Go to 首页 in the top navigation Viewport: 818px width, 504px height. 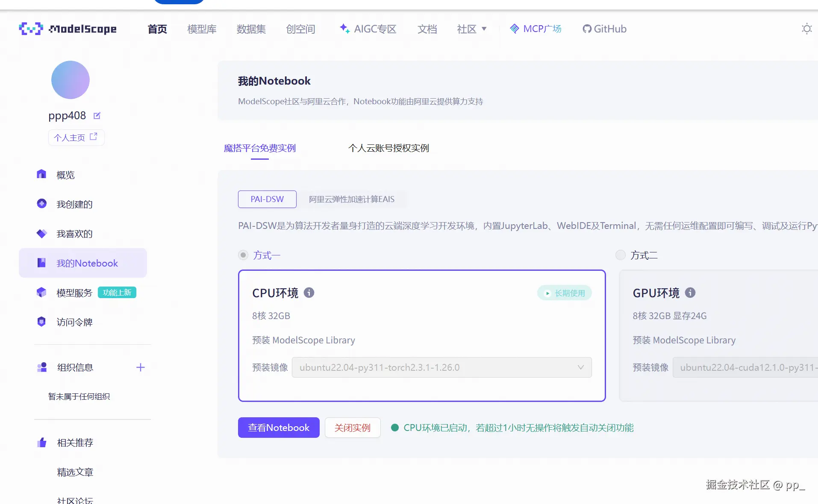click(157, 29)
